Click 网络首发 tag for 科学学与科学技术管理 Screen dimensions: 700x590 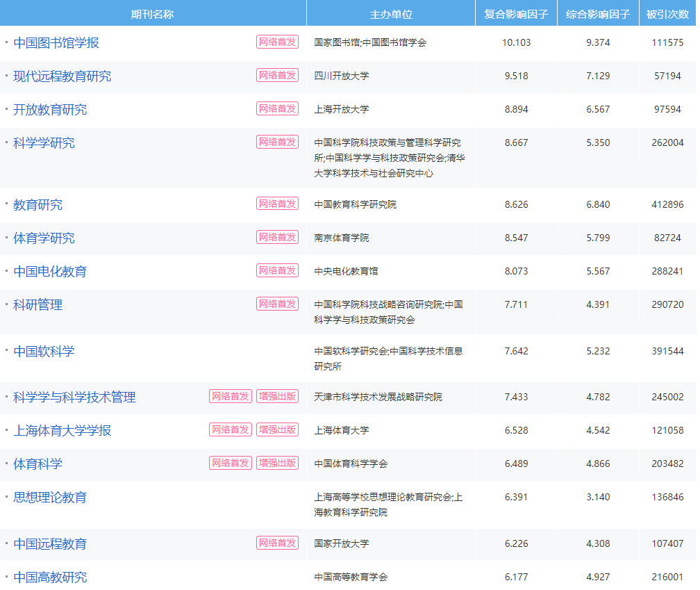231,396
